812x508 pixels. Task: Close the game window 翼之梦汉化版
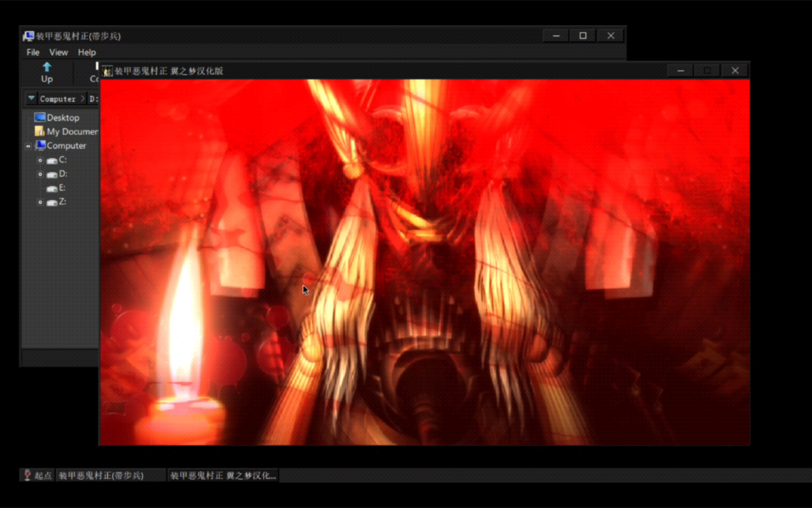[x=735, y=71]
